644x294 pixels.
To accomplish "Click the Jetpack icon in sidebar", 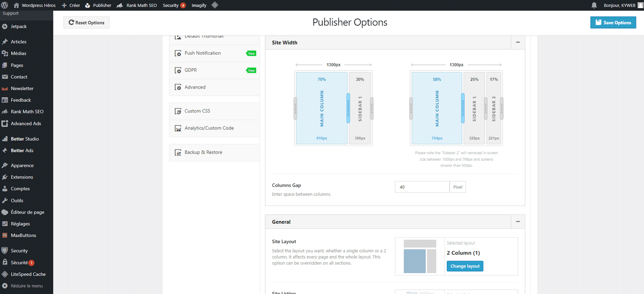I will (x=5, y=27).
